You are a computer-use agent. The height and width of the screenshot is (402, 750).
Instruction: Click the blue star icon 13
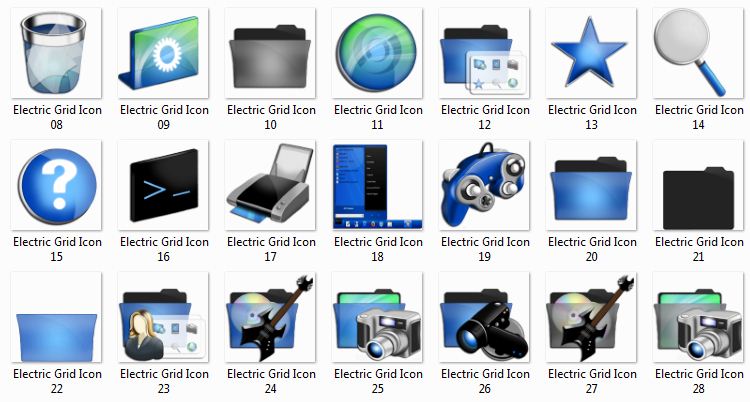pos(591,53)
